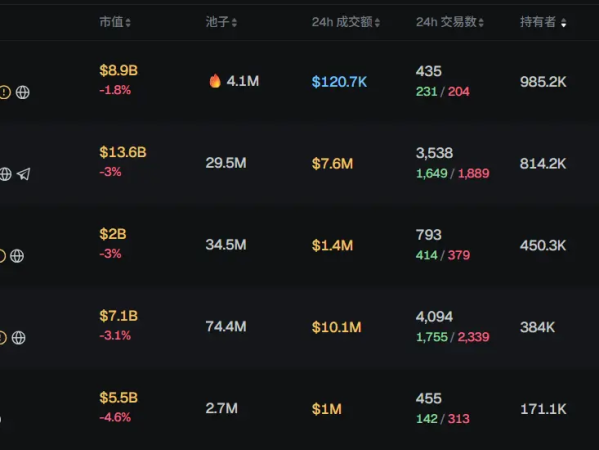
Task: Click the -4.6% change value
Action: (115, 417)
